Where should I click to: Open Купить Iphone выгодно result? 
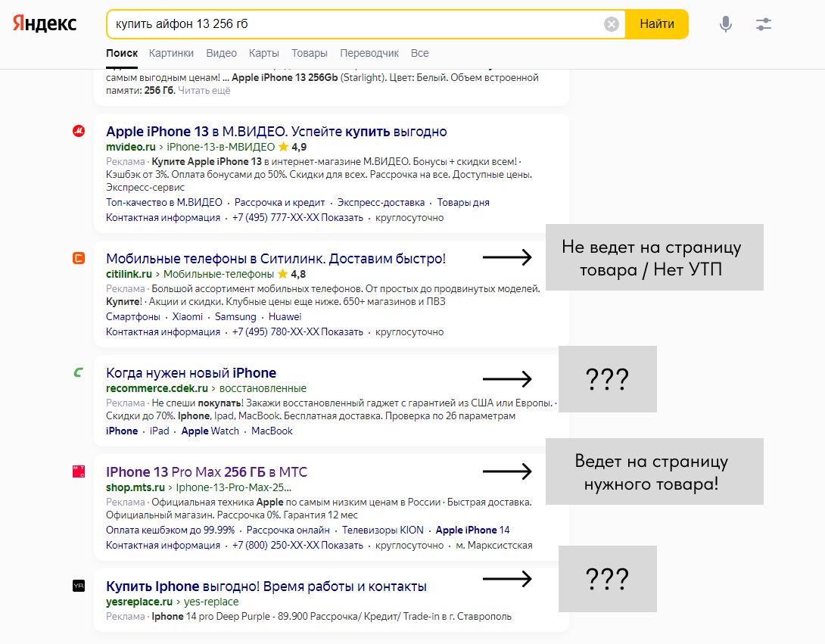coord(266,586)
